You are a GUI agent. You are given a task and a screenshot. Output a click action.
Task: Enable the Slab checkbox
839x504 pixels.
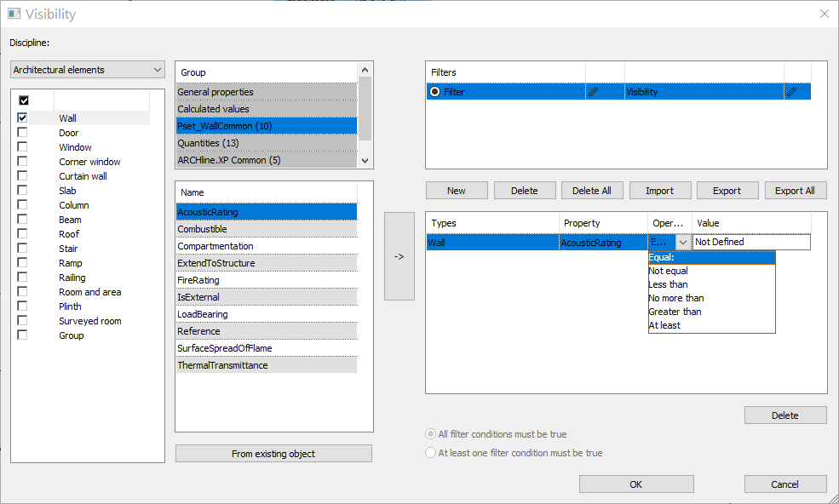[22, 190]
